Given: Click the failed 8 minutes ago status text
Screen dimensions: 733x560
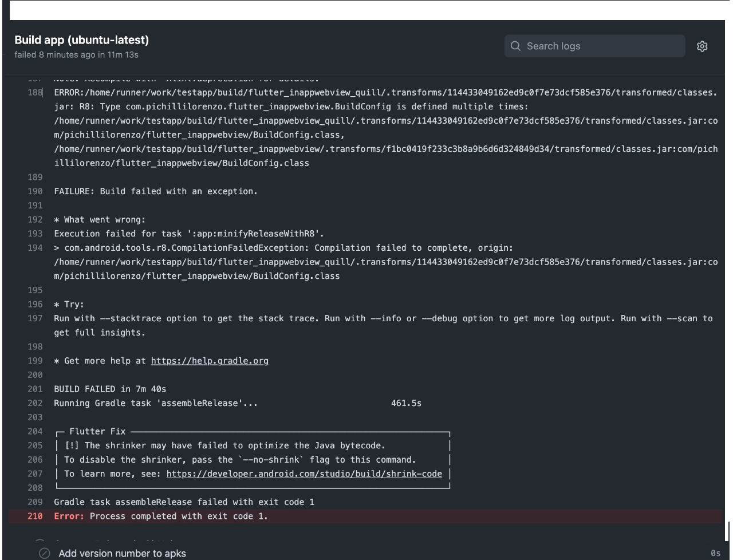Looking at the screenshot, I should [76, 55].
